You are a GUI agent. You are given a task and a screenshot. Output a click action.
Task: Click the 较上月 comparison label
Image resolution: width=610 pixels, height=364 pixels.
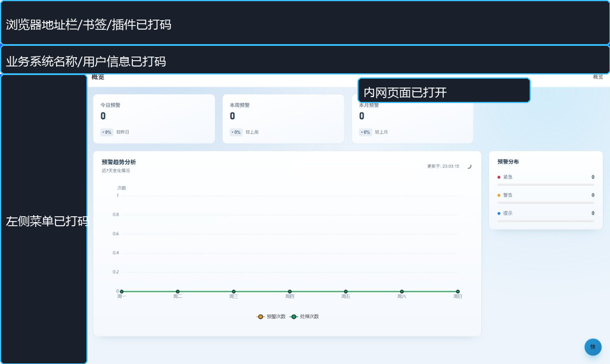click(x=381, y=132)
